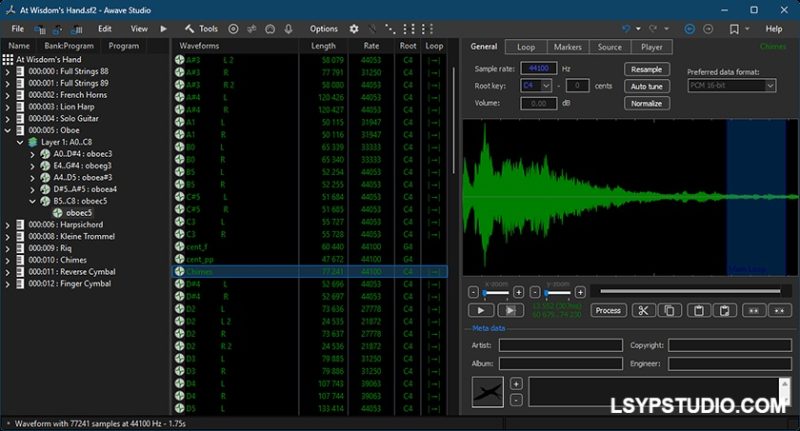
Task: Click the microphone record icon in toolbar
Action: tap(288, 29)
